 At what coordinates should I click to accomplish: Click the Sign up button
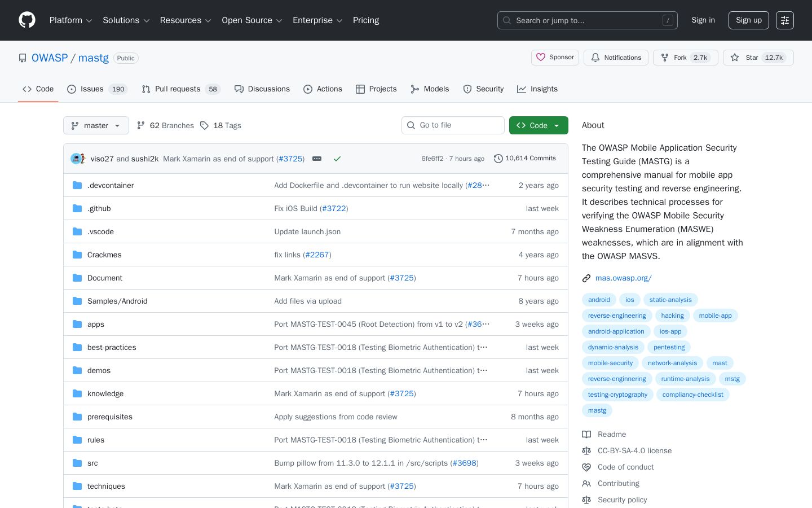coord(749,20)
